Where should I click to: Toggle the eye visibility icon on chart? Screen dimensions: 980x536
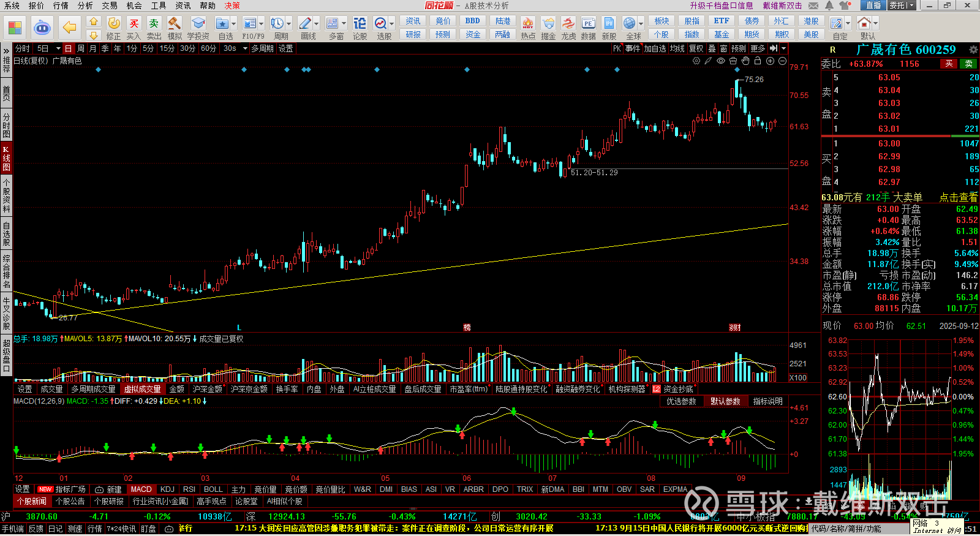point(721,61)
